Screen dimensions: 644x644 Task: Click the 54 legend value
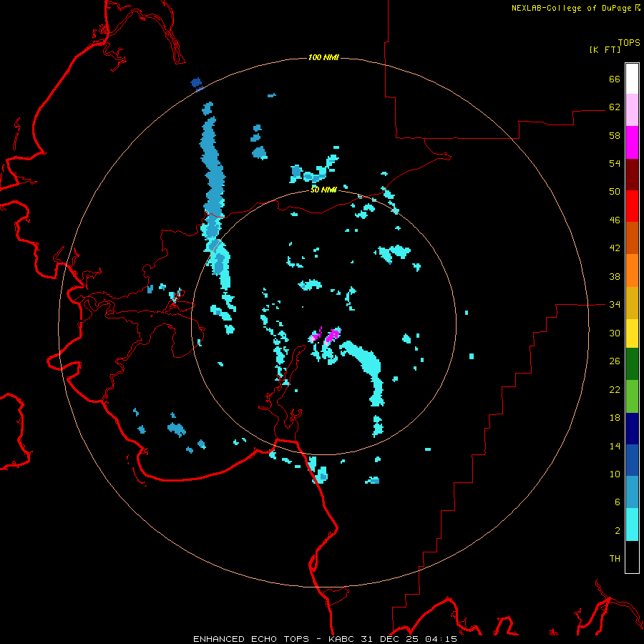click(x=615, y=163)
